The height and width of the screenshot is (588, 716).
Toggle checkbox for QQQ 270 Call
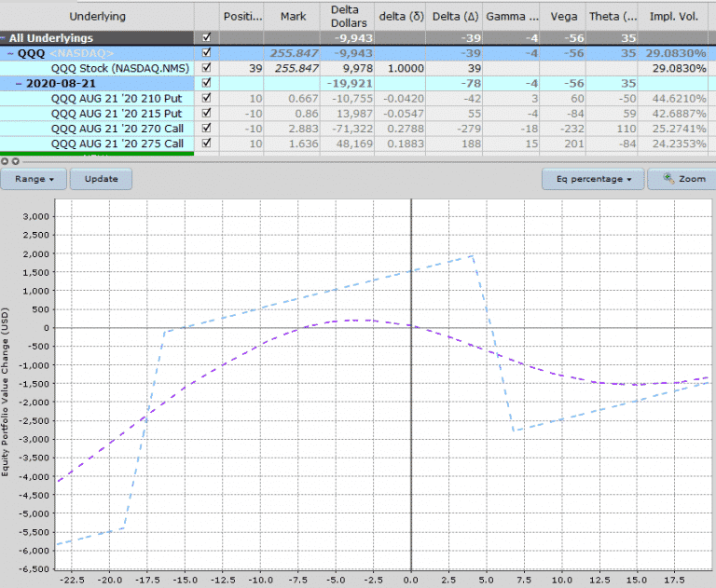(206, 128)
